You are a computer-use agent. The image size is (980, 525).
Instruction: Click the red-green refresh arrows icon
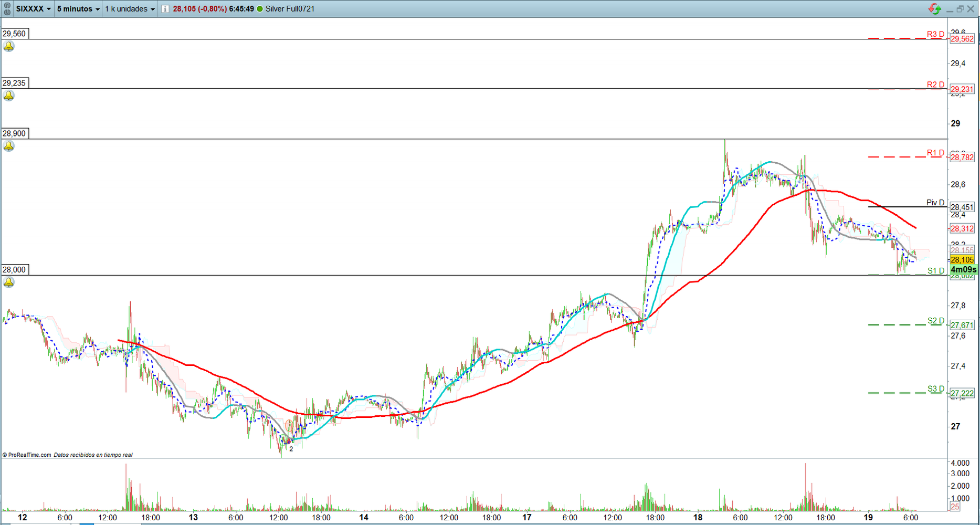[934, 8]
